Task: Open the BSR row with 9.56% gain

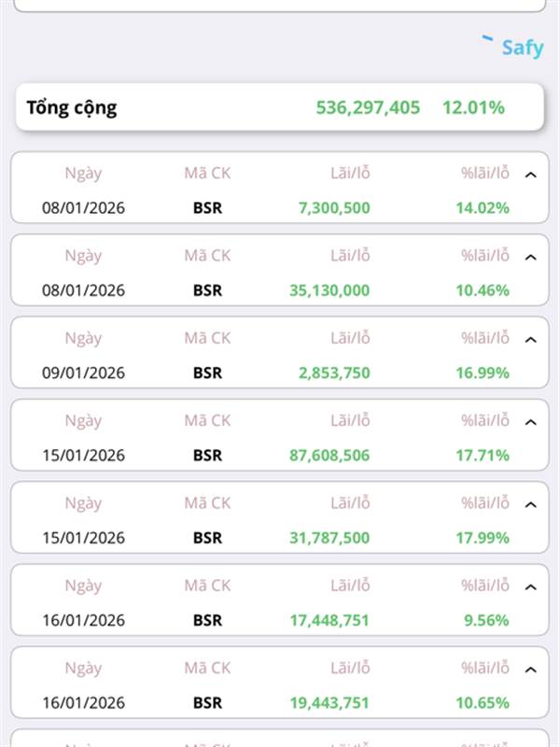Action: pyautogui.click(x=279, y=599)
